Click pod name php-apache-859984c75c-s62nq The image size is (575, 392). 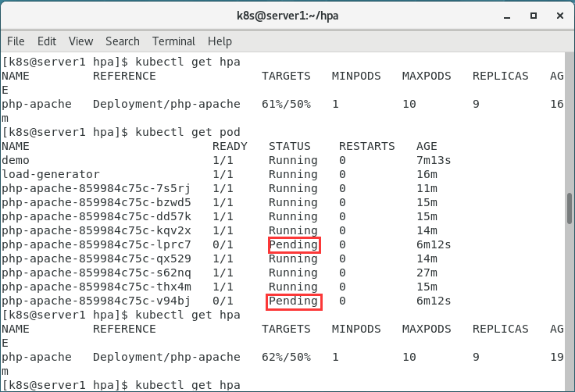tap(96, 273)
